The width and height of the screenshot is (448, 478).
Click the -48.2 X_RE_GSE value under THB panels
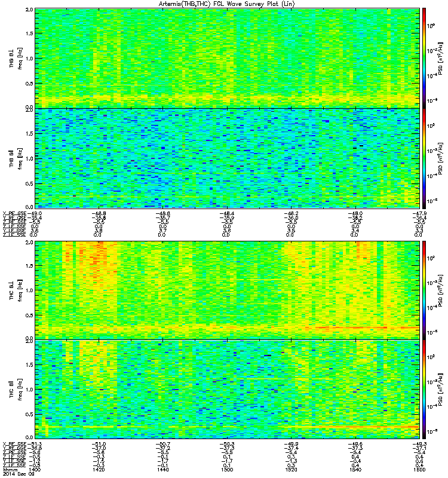[x=291, y=213]
